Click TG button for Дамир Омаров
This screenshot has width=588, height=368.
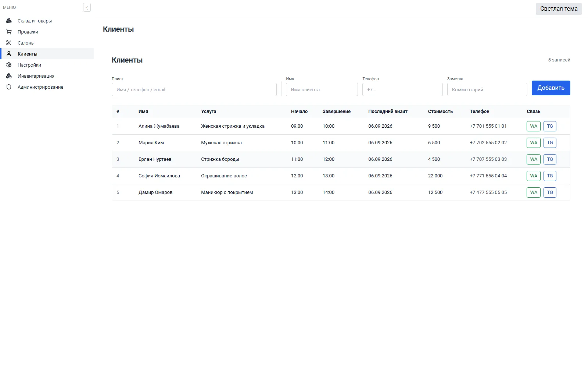click(x=550, y=192)
